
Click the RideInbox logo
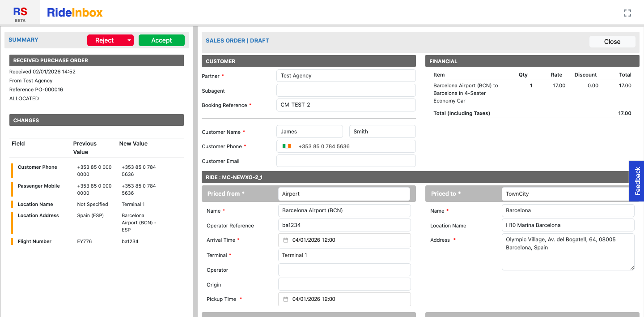pos(75,13)
